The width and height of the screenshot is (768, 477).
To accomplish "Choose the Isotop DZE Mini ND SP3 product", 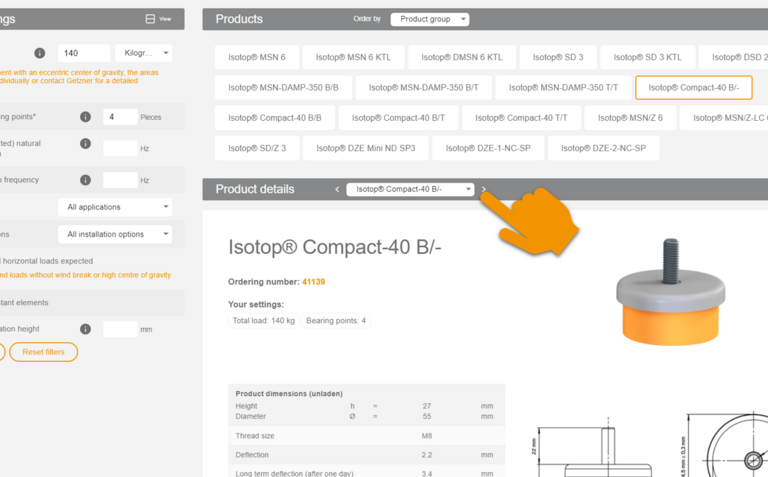I will click(366, 148).
